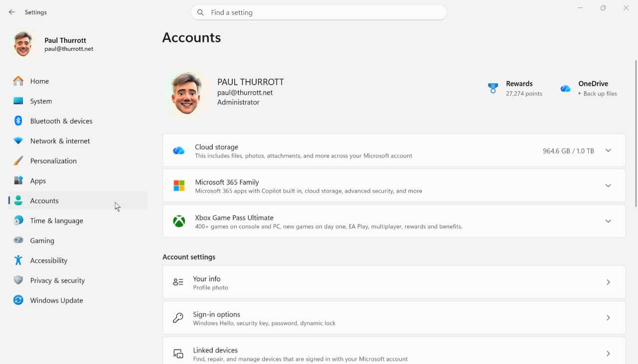The image size is (638, 364).
Task: Click the Accounts page title
Action: [191, 38]
